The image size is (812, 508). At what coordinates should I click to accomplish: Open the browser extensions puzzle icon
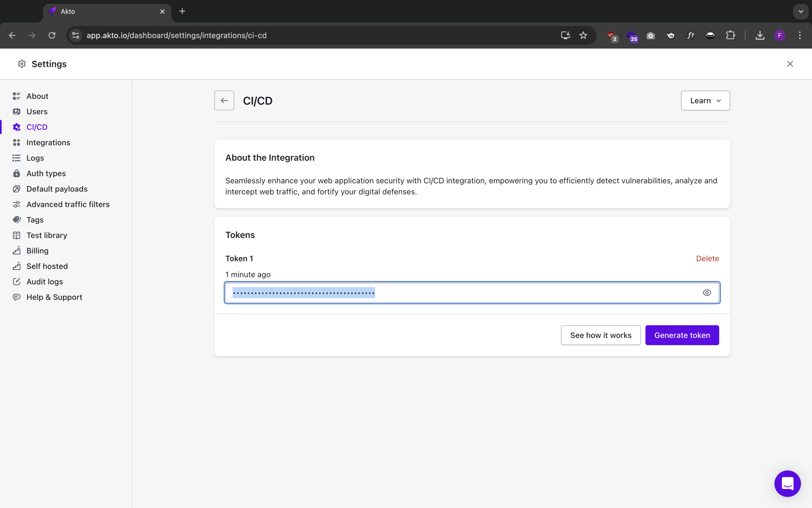tap(730, 35)
